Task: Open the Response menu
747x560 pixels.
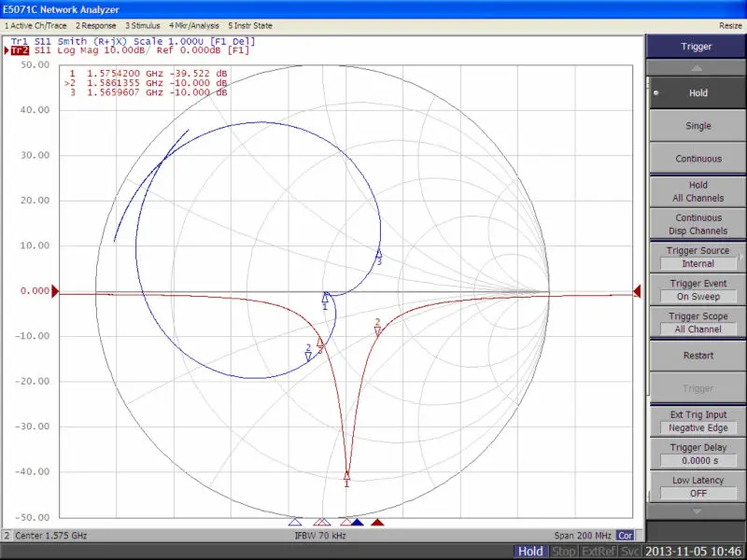Action: click(x=96, y=25)
